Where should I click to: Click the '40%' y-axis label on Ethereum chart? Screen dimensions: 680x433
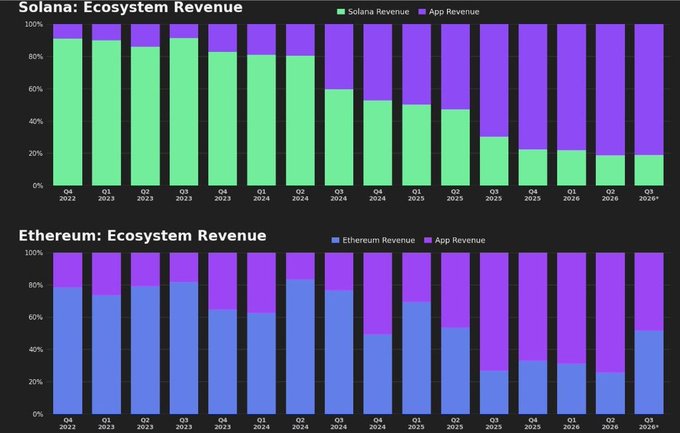click(x=36, y=350)
